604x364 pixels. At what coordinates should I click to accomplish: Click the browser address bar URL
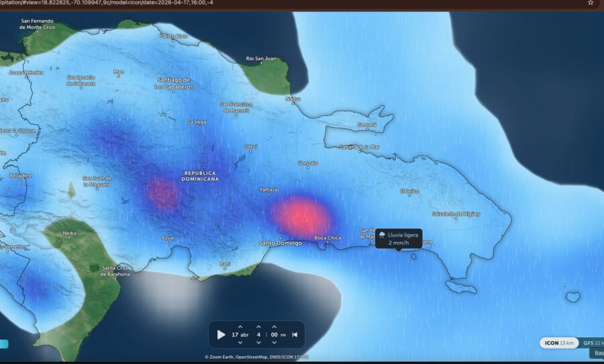coord(134,3)
